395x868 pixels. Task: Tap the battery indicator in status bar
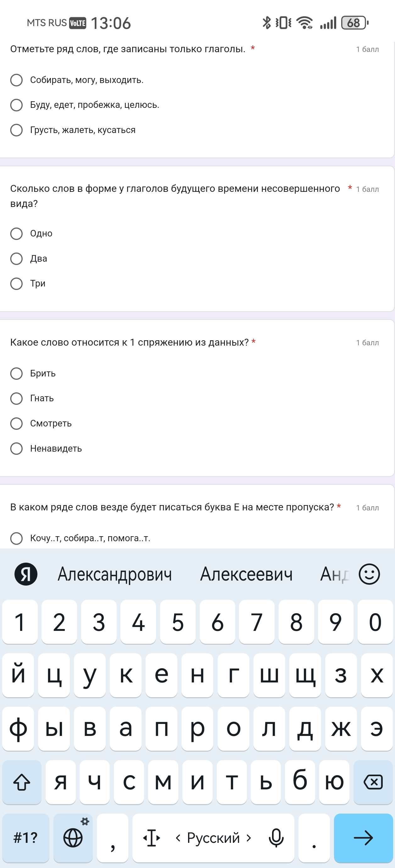click(354, 23)
